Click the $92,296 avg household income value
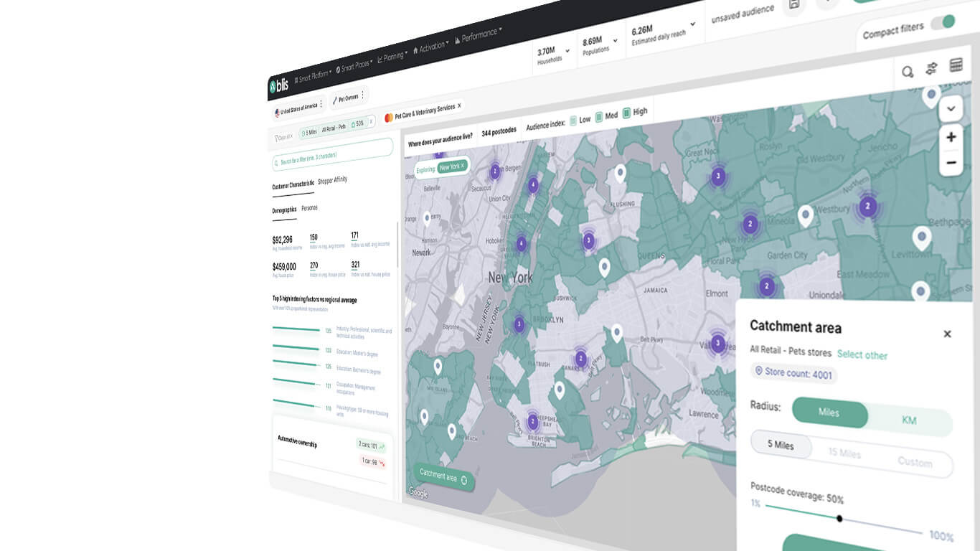The width and height of the screenshot is (980, 551). coord(282,240)
